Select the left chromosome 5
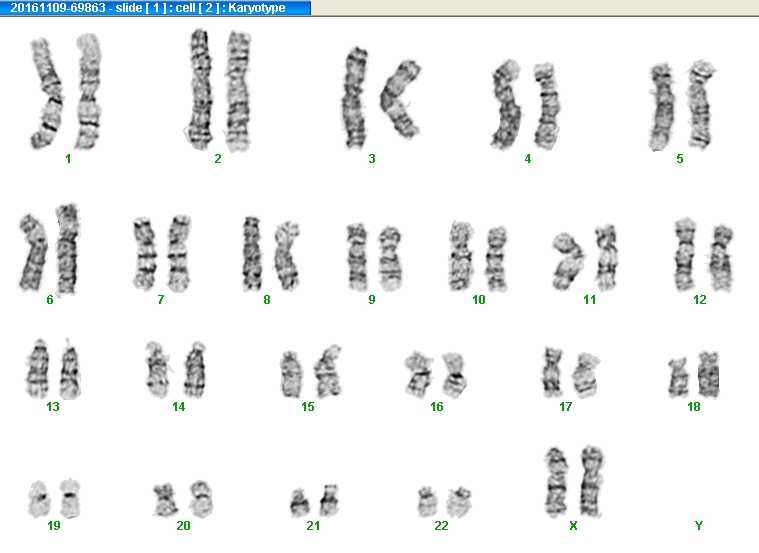This screenshot has height=553, width=759. (x=662, y=107)
